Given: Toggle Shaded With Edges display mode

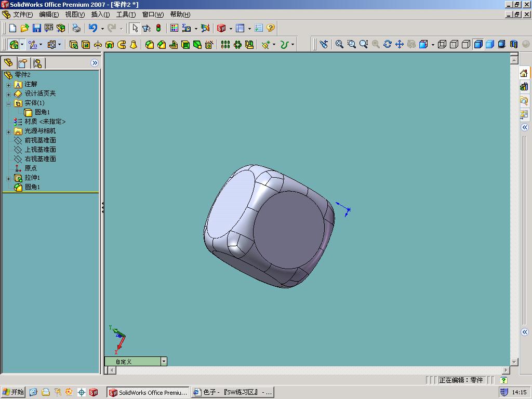Looking at the screenshot, I should (478, 45).
